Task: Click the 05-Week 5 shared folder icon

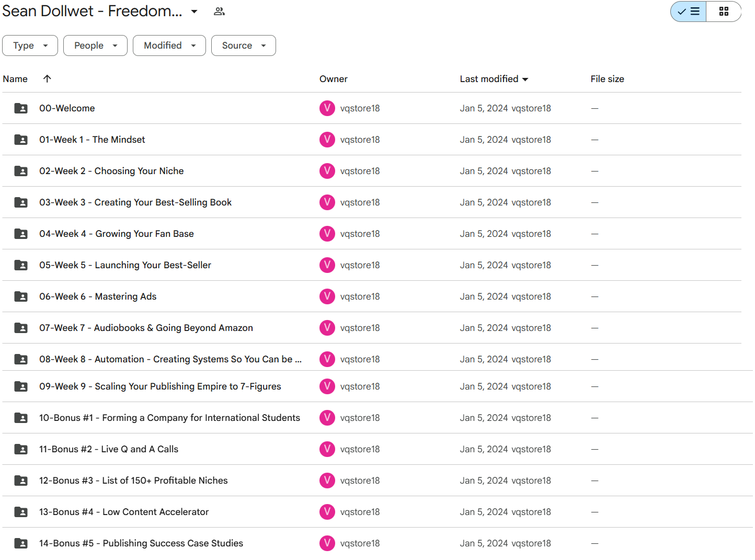Action: 21,265
